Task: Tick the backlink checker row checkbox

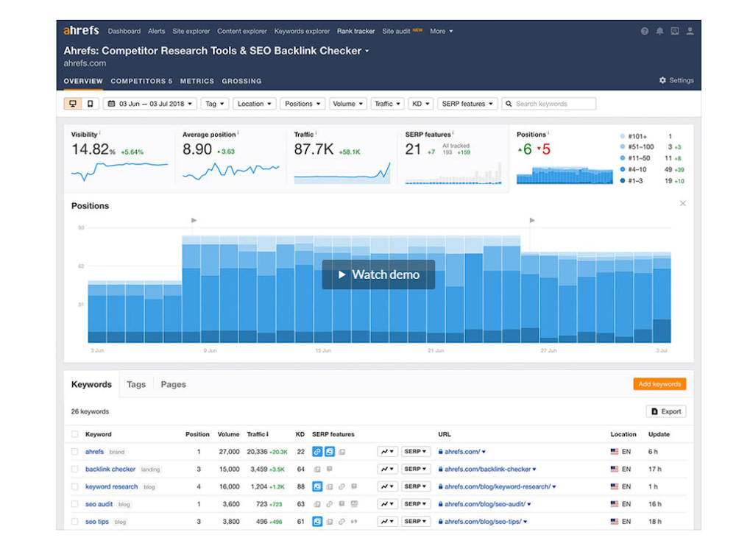Action: pyautogui.click(x=74, y=469)
